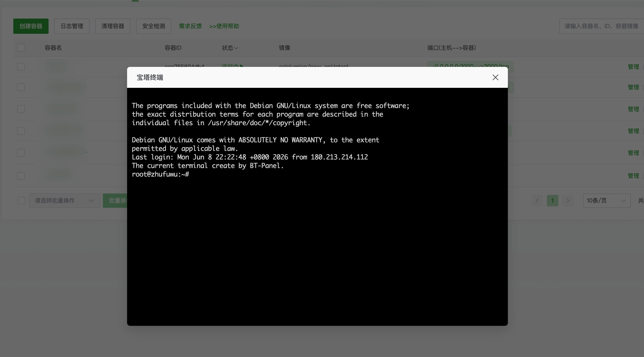The width and height of the screenshot is (644, 357).
Task: Click the 创建容器 button
Action: pos(31,26)
